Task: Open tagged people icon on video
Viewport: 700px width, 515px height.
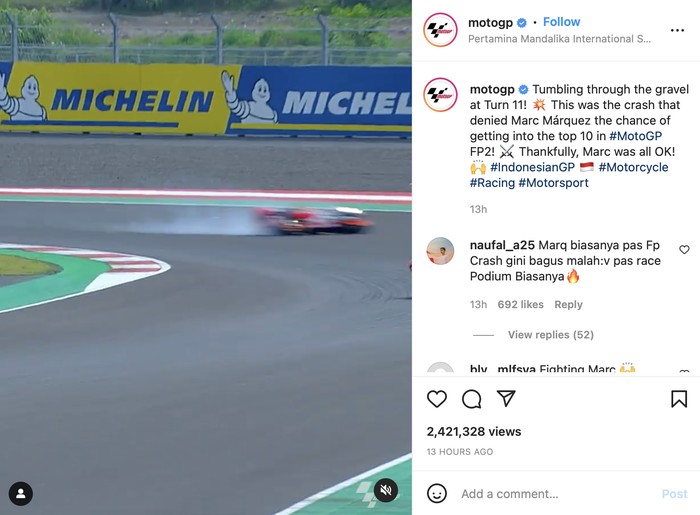Action: (x=21, y=493)
